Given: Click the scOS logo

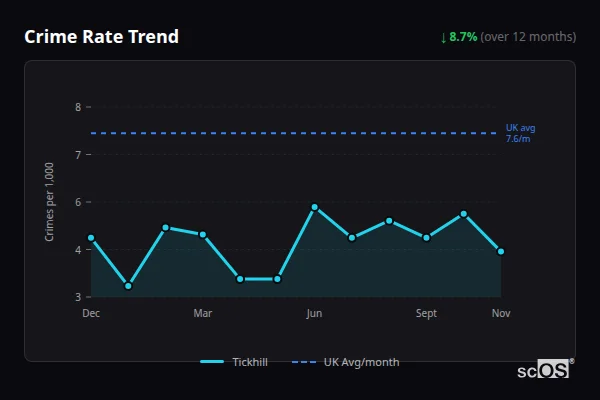Looking at the screenshot, I should [x=544, y=369].
